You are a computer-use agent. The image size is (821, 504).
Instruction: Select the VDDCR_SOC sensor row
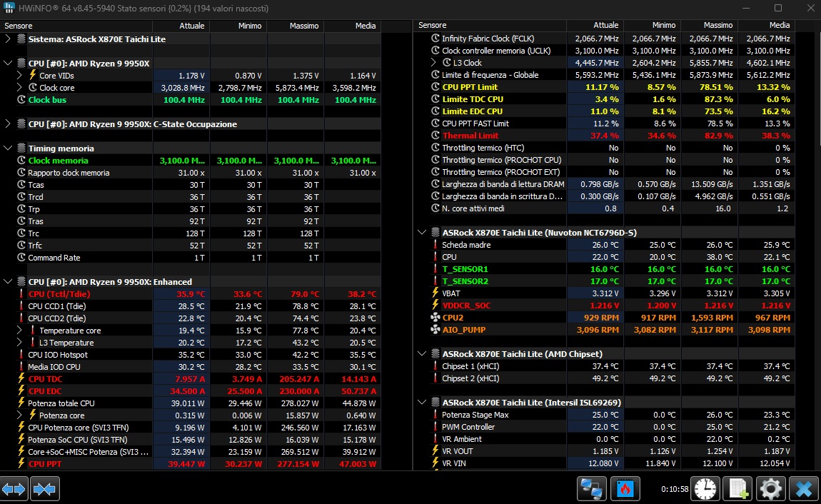tap(604, 305)
